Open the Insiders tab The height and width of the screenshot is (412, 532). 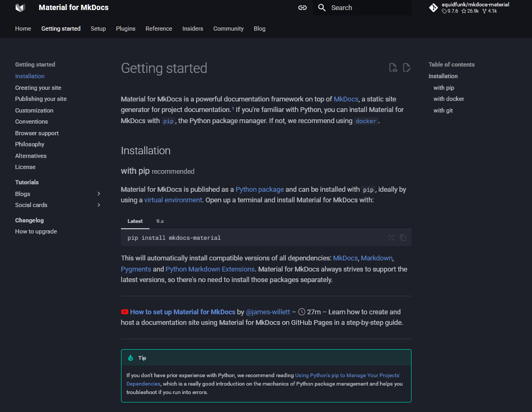click(193, 29)
